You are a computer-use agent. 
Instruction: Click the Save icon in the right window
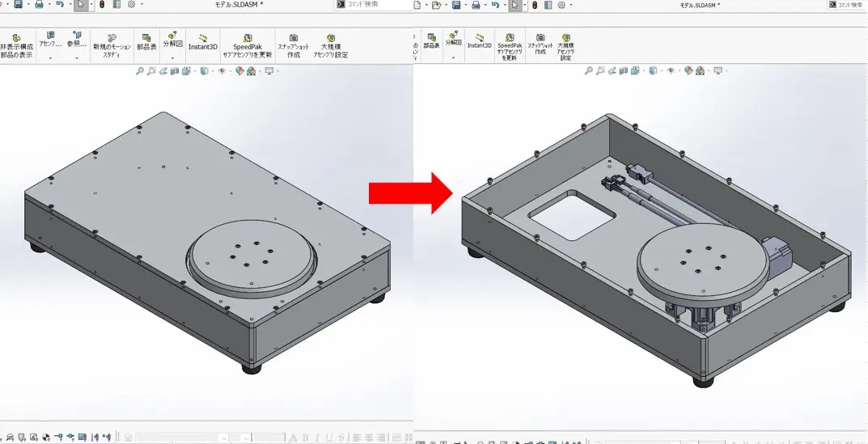[456, 5]
